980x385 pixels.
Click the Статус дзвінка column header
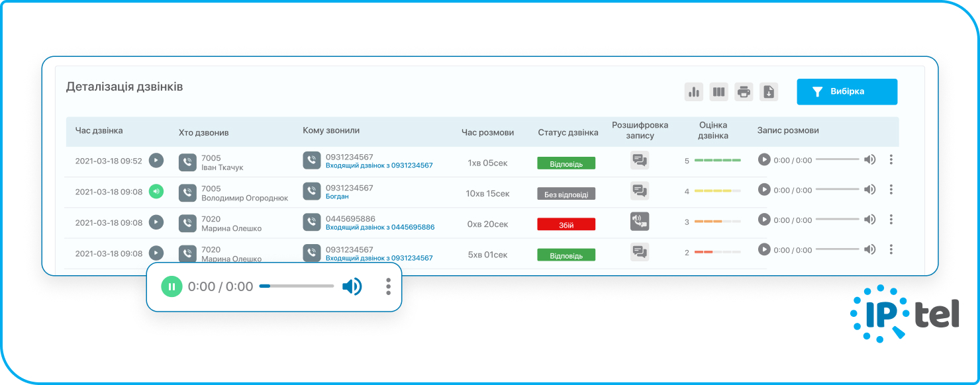point(567,132)
